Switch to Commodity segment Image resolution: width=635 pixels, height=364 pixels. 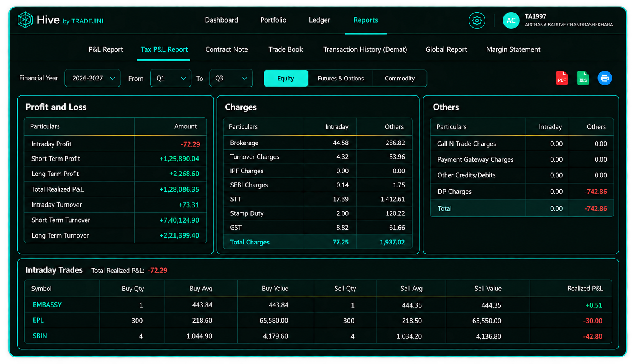pos(400,78)
